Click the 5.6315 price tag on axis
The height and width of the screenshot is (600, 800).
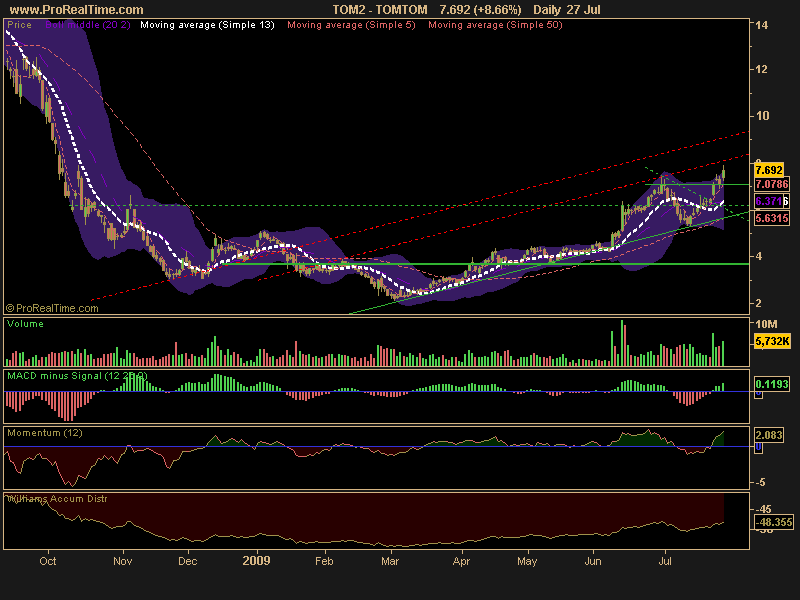[x=770, y=218]
